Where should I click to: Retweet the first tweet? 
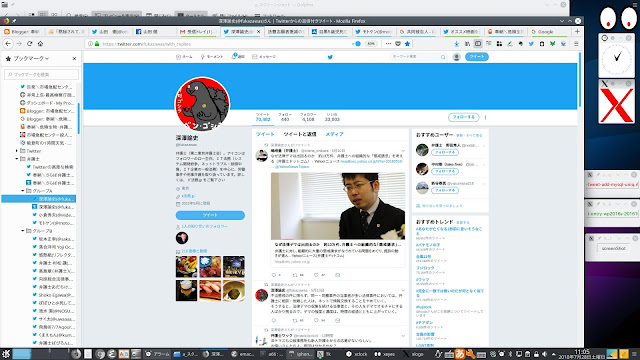pyautogui.click(x=295, y=275)
